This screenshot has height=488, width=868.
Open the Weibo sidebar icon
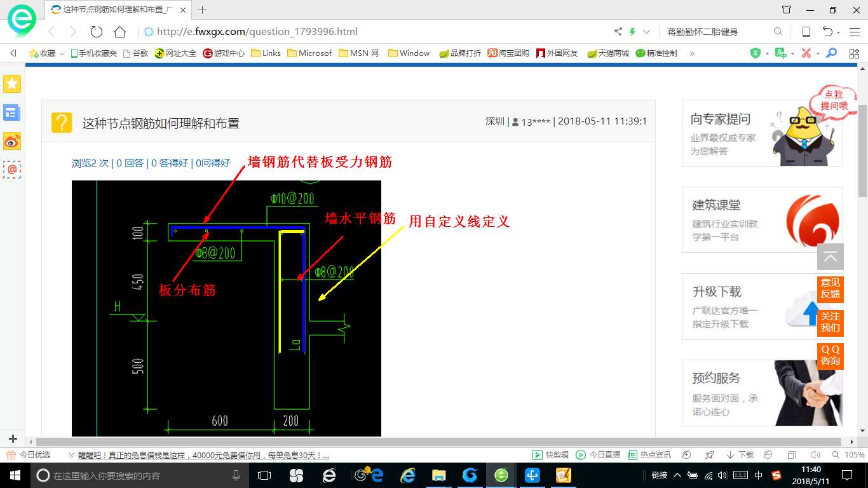(x=12, y=141)
